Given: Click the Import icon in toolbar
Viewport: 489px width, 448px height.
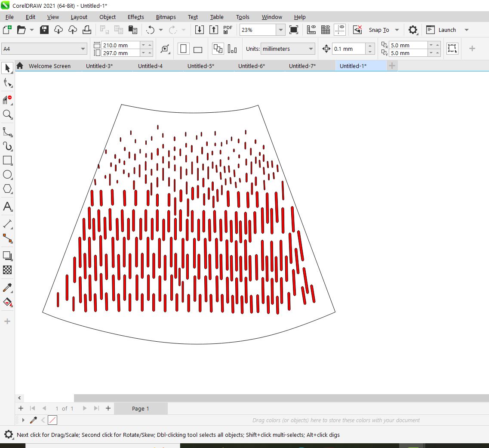Looking at the screenshot, I should click(x=199, y=30).
